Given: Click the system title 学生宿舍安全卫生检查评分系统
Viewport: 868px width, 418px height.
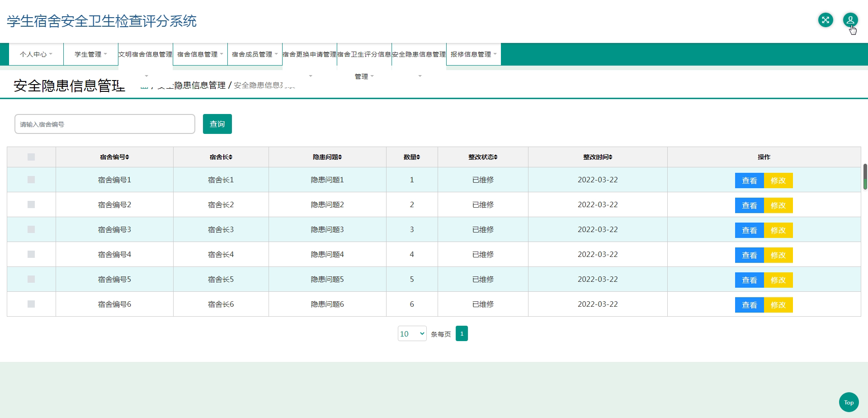Looking at the screenshot, I should 102,21.
